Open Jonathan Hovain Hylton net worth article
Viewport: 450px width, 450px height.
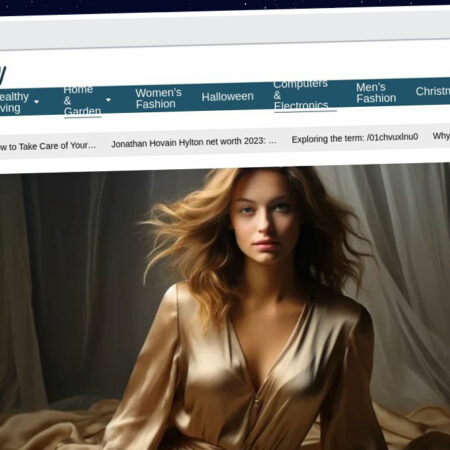click(x=194, y=142)
